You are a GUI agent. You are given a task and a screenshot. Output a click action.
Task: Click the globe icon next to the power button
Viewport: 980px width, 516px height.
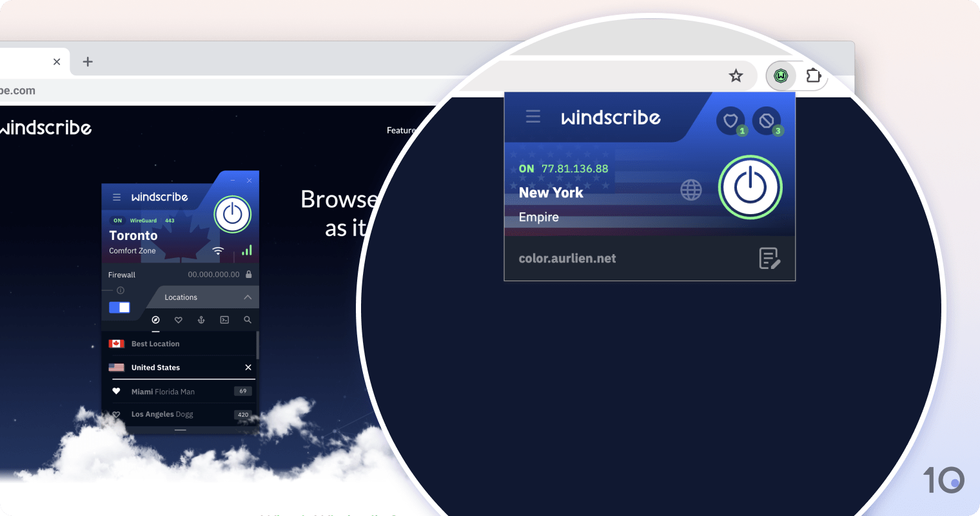coord(691,189)
